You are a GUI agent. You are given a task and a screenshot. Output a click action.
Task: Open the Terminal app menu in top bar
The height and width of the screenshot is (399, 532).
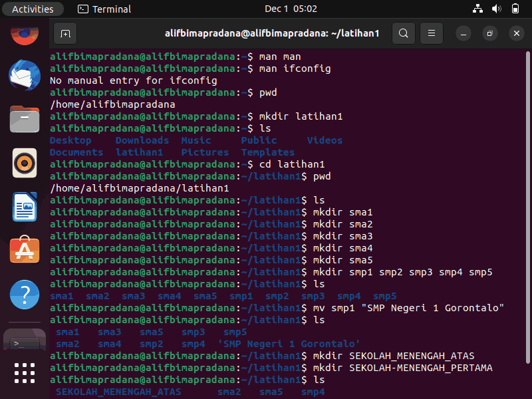click(104, 9)
